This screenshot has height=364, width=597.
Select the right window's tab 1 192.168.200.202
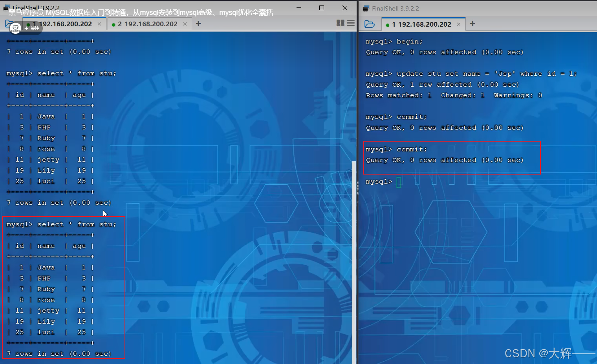coord(423,24)
